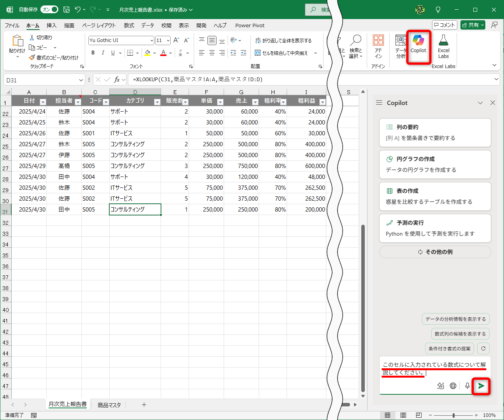Refresh the Copilot prompt suggestions
Screen dimensions: 504x420
pos(483,348)
